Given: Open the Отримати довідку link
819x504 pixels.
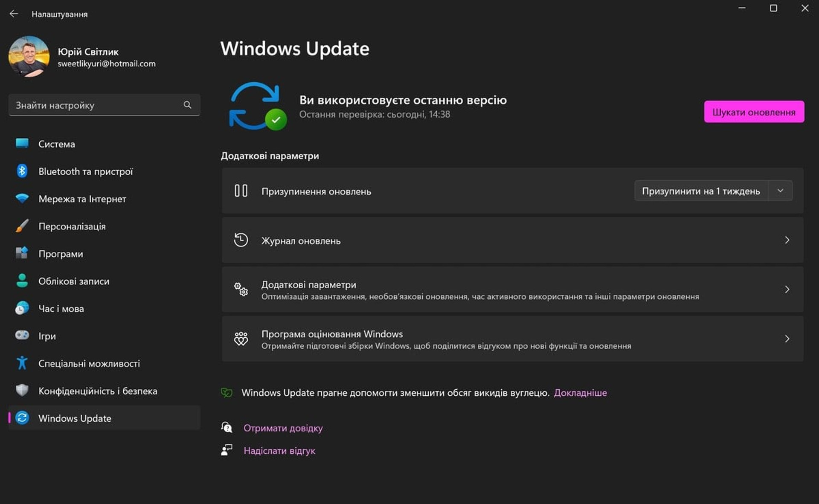Looking at the screenshot, I should (x=283, y=428).
